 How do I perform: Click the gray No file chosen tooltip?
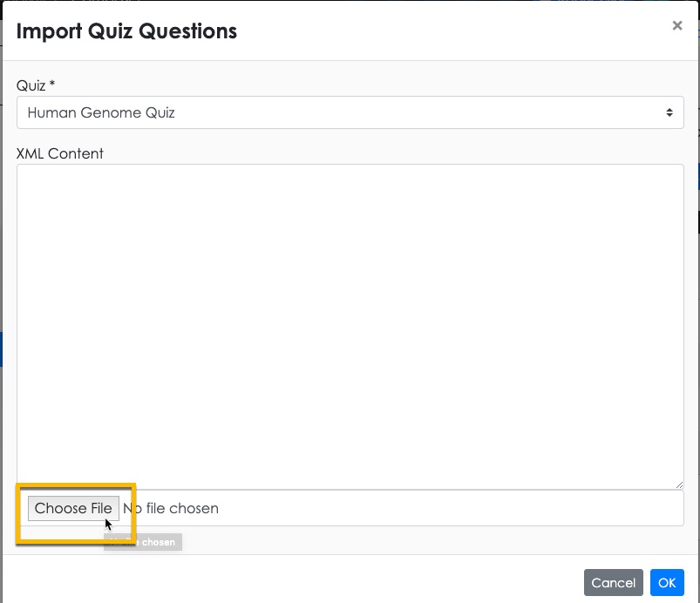[x=143, y=542]
